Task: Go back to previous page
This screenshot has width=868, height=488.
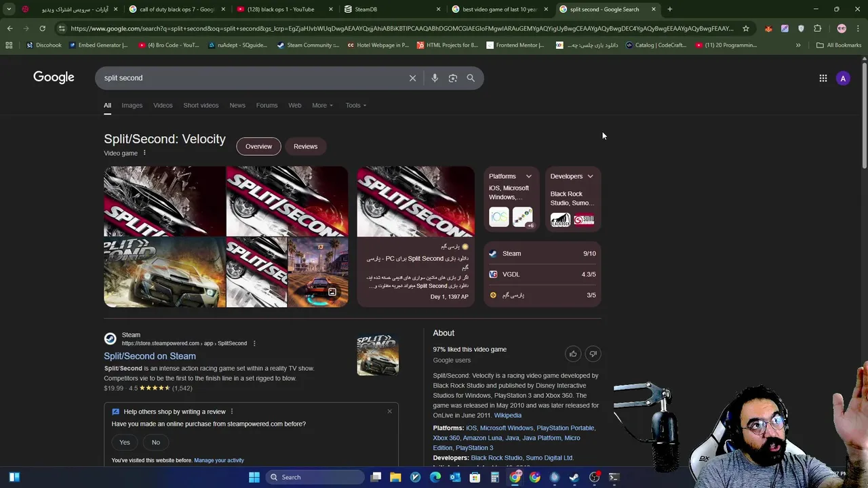Action: tap(9, 28)
